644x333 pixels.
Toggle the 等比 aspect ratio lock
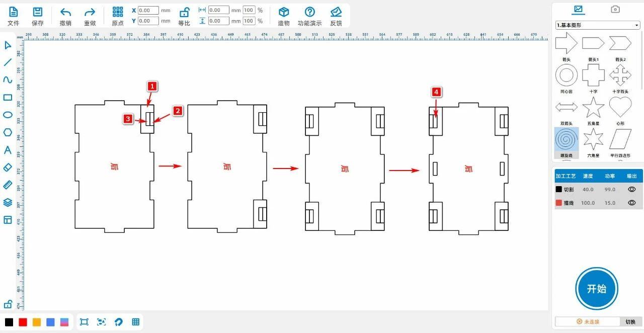click(184, 13)
